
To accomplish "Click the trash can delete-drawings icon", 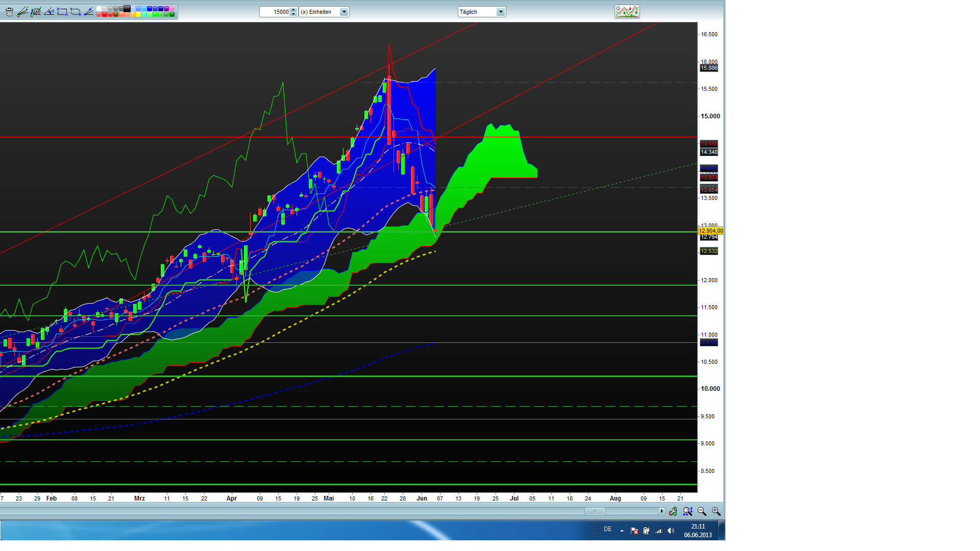I will coord(9,12).
